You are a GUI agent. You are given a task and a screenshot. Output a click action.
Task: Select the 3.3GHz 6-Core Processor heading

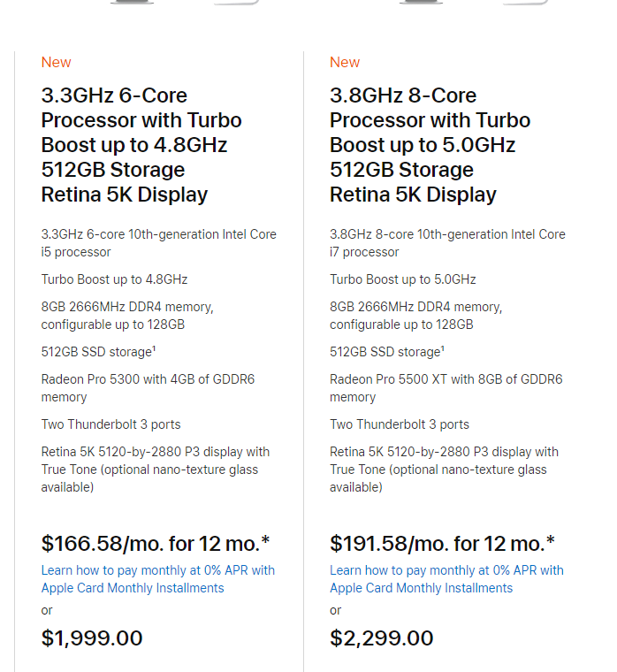point(141,145)
